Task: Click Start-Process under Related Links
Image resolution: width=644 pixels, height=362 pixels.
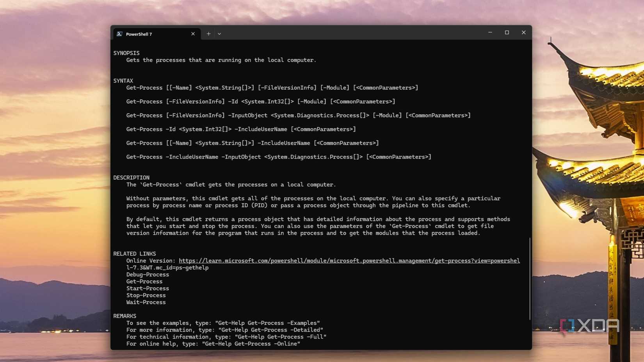Action: coord(148,288)
